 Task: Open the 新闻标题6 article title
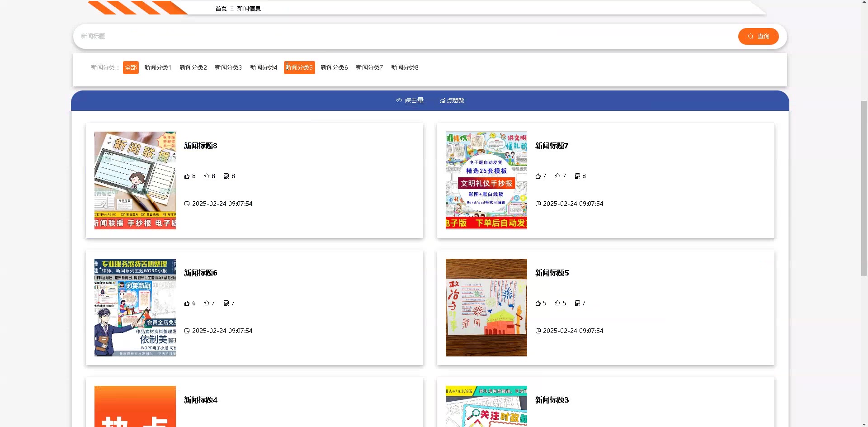(201, 273)
